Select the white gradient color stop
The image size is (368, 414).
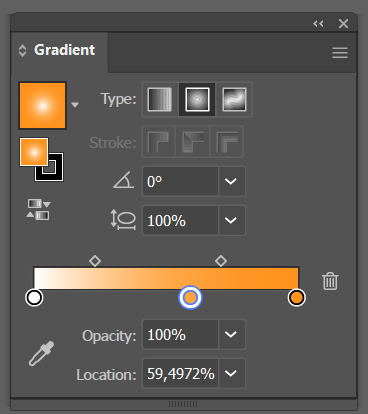(x=34, y=298)
